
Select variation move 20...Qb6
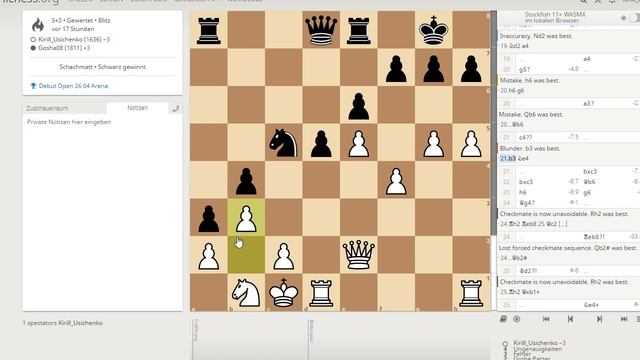pos(511,124)
